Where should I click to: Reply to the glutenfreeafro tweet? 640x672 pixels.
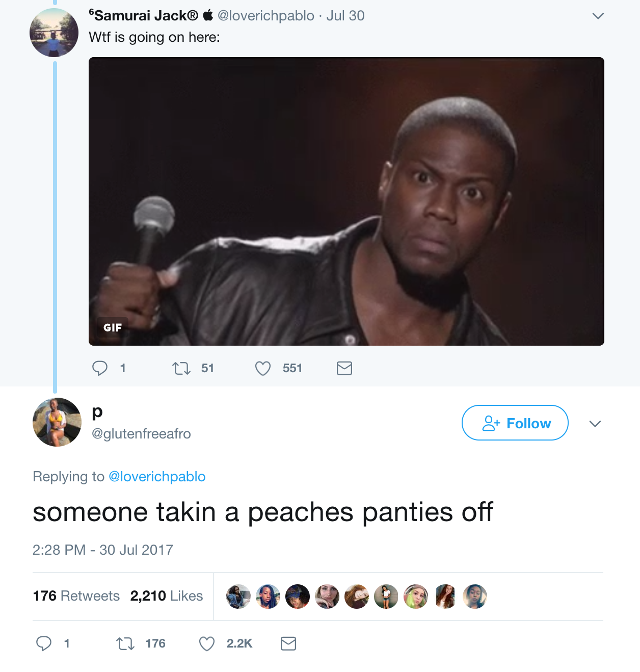(x=44, y=643)
